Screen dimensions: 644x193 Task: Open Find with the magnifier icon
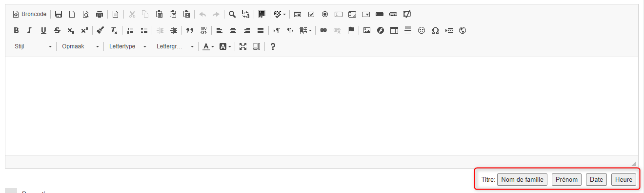[232, 14]
